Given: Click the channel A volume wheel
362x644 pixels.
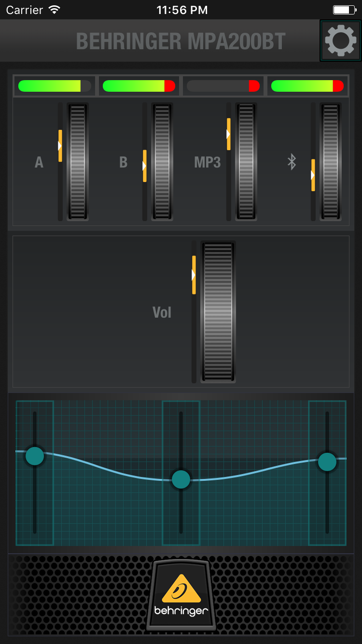Looking at the screenshot, I should 78,162.
